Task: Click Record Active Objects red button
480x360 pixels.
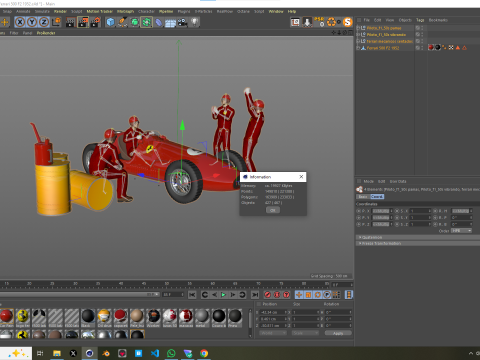Action: coord(267,295)
